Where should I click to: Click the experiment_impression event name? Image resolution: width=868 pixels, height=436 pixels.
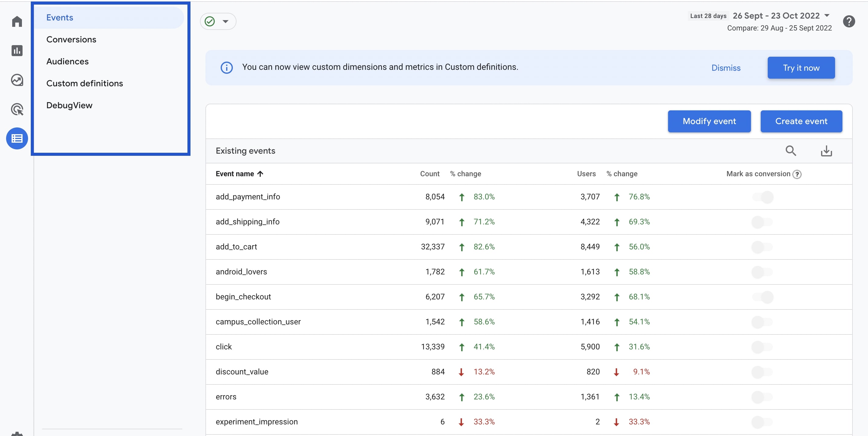[256, 422]
